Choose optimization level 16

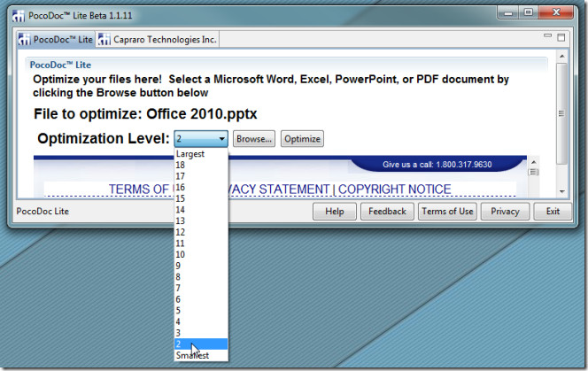coord(201,187)
